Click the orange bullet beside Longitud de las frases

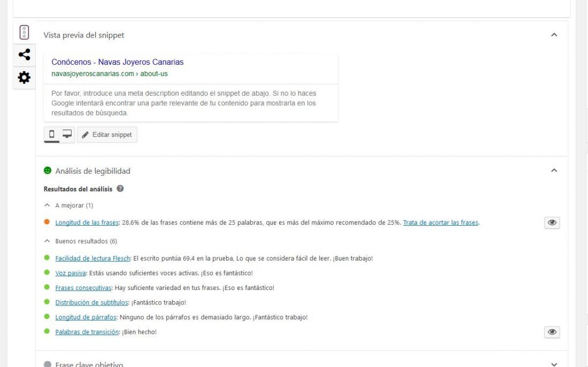pyautogui.click(x=47, y=222)
